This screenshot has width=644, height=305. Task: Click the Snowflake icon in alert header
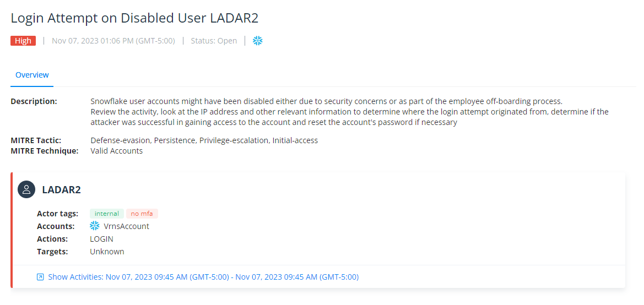click(x=258, y=41)
